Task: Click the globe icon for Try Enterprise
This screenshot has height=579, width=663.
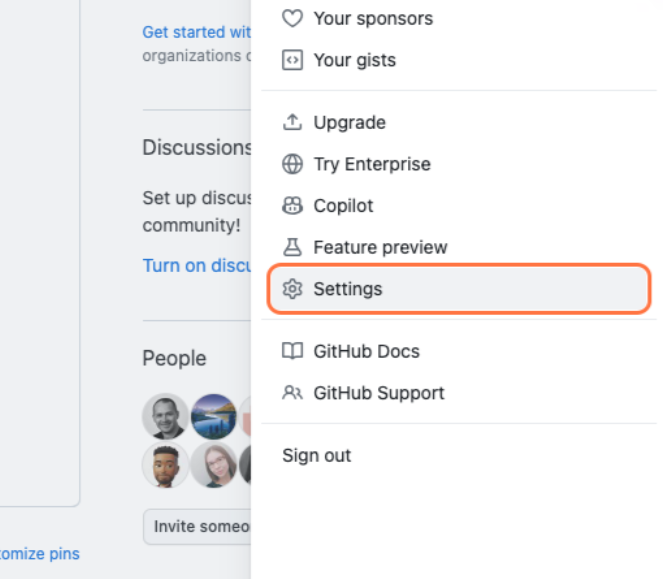Action: [x=292, y=164]
